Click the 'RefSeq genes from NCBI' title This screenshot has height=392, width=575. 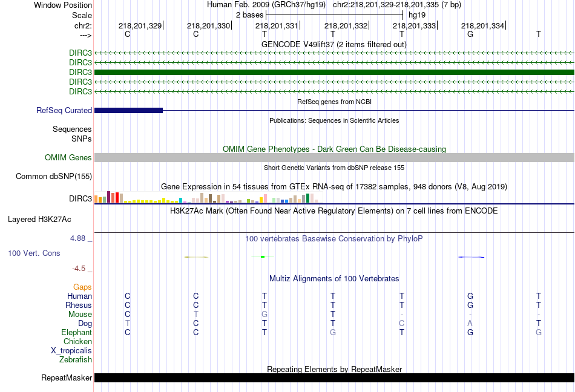coord(335,102)
